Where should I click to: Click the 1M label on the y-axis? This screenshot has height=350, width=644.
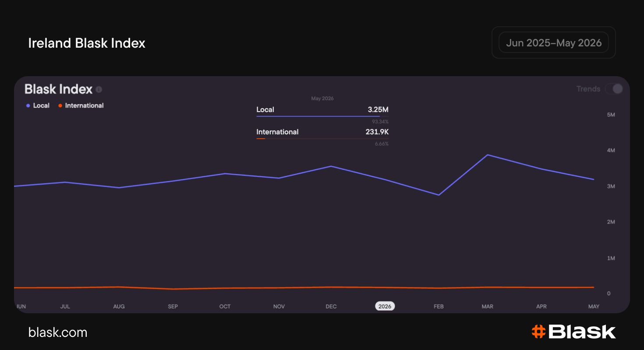point(611,258)
